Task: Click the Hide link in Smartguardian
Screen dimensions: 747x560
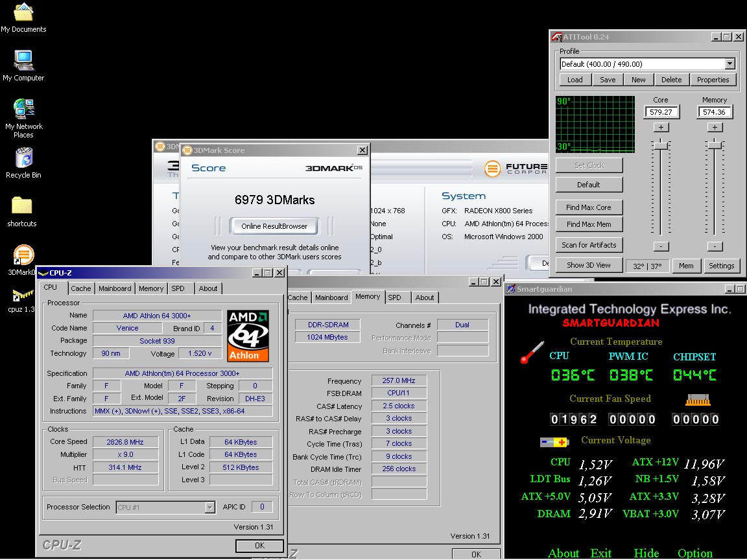Action: (x=646, y=554)
